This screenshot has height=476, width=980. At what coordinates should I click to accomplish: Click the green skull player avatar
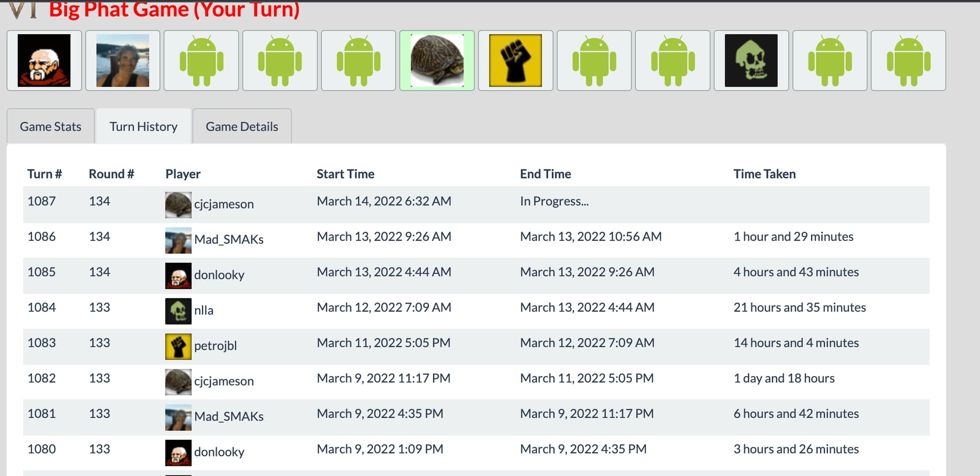pos(751,61)
